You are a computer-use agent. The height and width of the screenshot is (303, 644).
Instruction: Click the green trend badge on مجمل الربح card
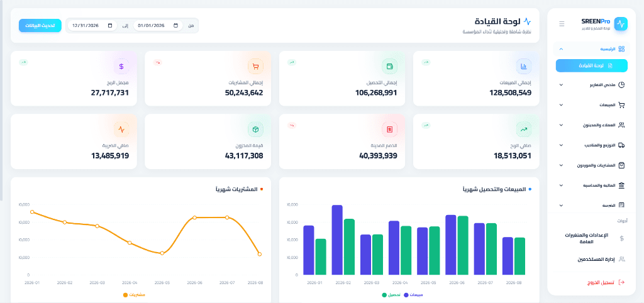tap(23, 62)
